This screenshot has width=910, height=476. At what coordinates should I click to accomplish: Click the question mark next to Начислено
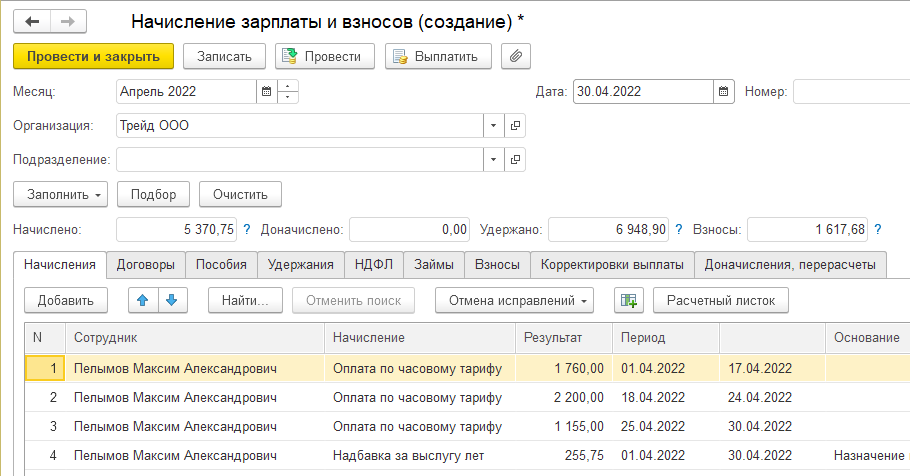click(x=247, y=229)
